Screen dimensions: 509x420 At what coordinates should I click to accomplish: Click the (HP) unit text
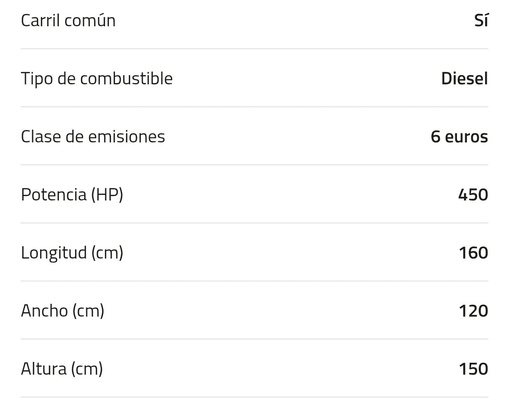(x=107, y=195)
